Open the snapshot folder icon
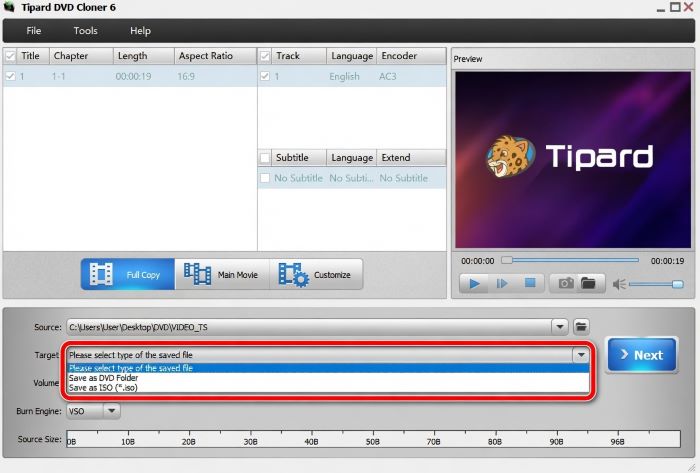Viewport: 700px width, 473px height. pos(588,283)
